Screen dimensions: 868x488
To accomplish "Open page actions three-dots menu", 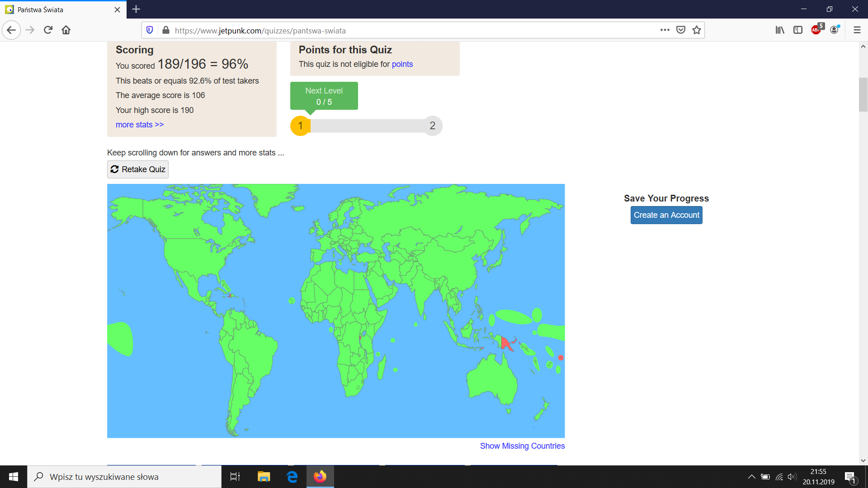I will [x=665, y=30].
